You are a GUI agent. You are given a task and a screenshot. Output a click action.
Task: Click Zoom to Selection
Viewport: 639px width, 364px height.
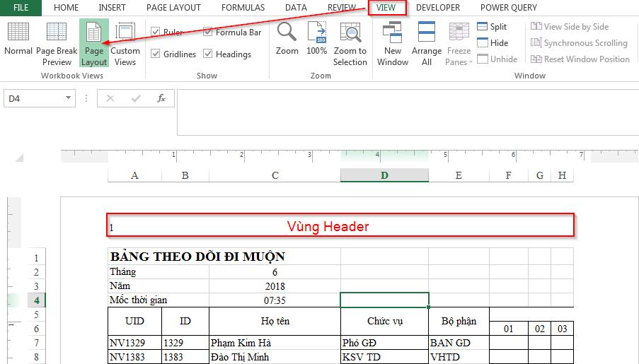350,42
